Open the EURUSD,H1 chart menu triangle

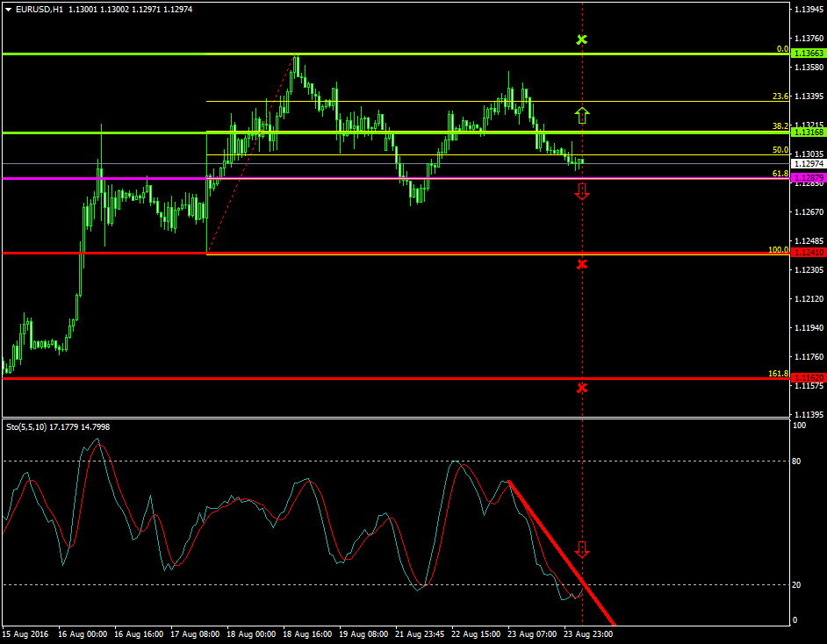coord(8,9)
